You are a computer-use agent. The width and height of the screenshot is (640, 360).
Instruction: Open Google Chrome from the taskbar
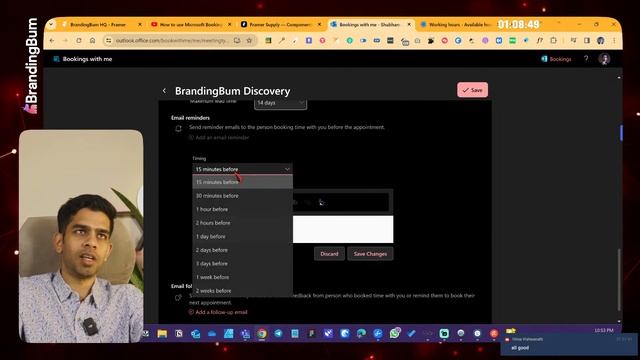coord(262,333)
